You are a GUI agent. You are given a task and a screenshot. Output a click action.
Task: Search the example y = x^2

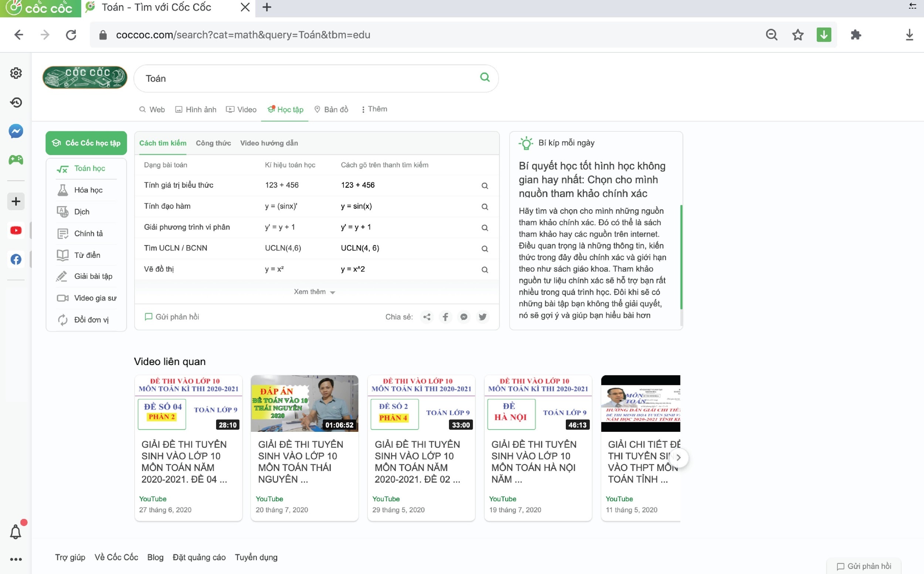pos(485,270)
